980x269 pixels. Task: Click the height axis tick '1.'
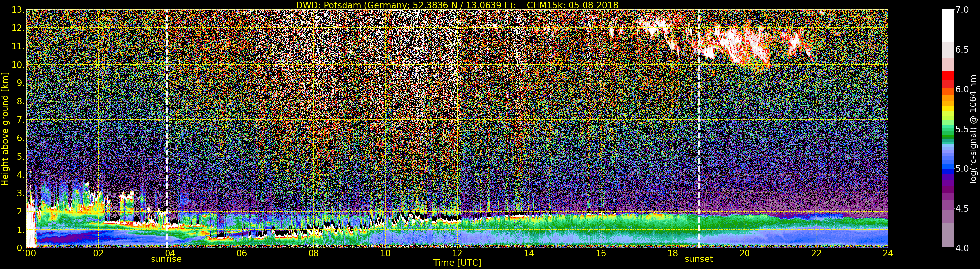(20, 230)
